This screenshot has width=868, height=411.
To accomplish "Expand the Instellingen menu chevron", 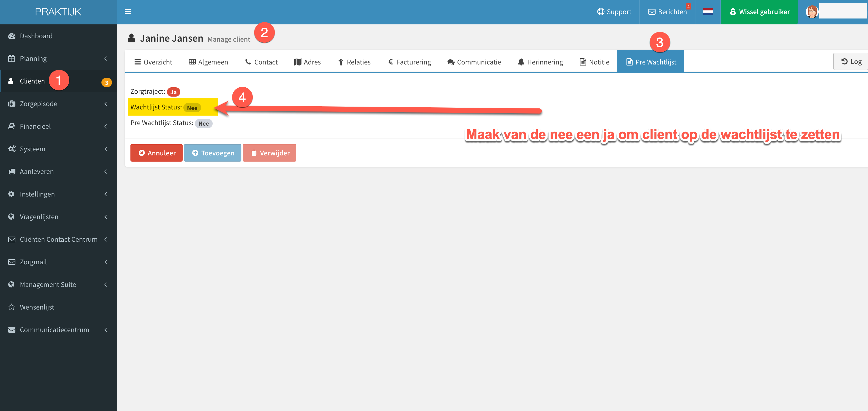I will 106,194.
